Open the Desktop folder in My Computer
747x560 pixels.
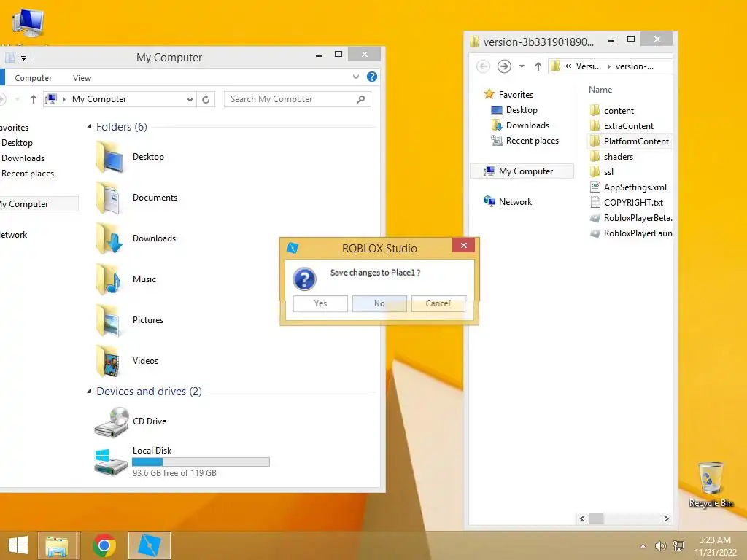[x=111, y=157]
